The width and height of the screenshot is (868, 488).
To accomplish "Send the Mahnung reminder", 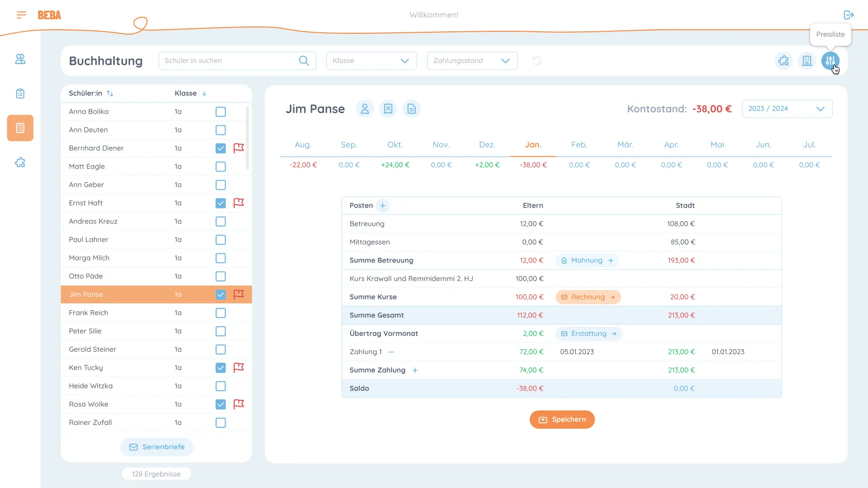I will (587, 261).
